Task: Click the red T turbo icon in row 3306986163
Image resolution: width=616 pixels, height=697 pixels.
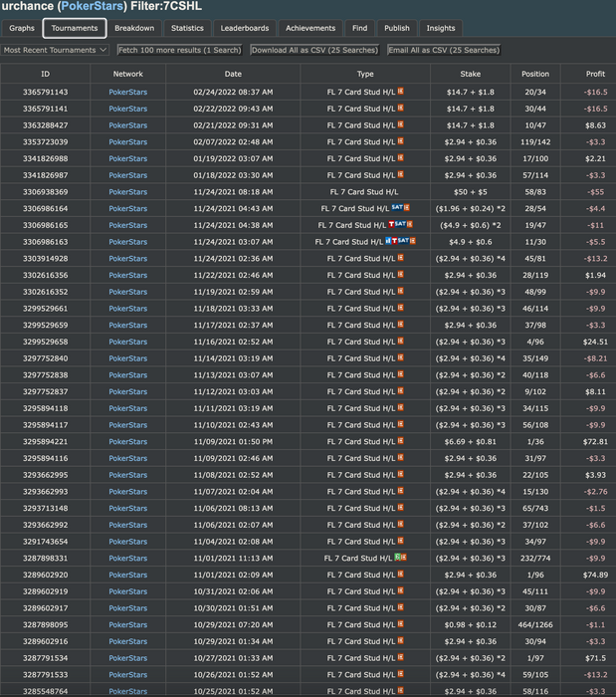Action: (394, 241)
